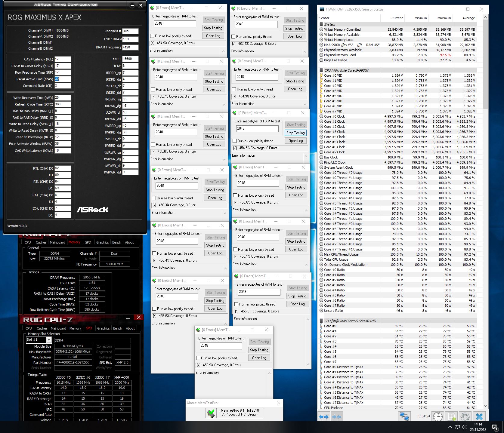Click the icon beside Uncore Ratio in HWiNFO
504x433 pixels.
pyautogui.click(x=321, y=311)
